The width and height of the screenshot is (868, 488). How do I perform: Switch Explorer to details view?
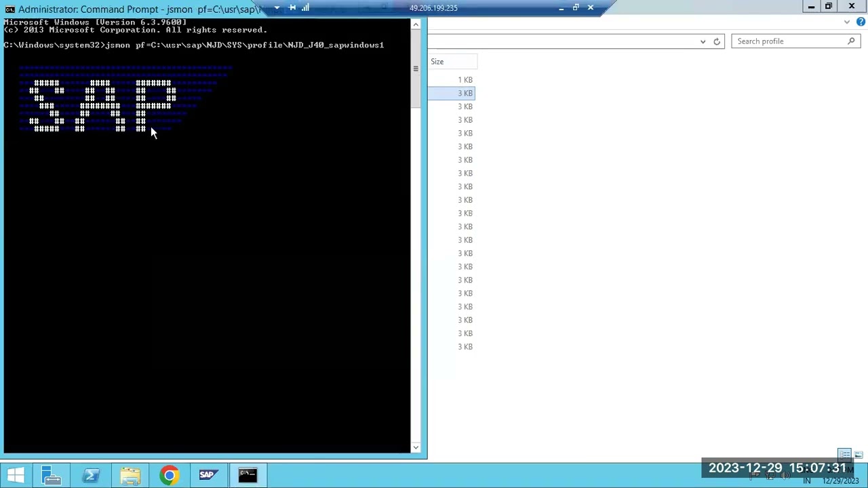(x=845, y=455)
